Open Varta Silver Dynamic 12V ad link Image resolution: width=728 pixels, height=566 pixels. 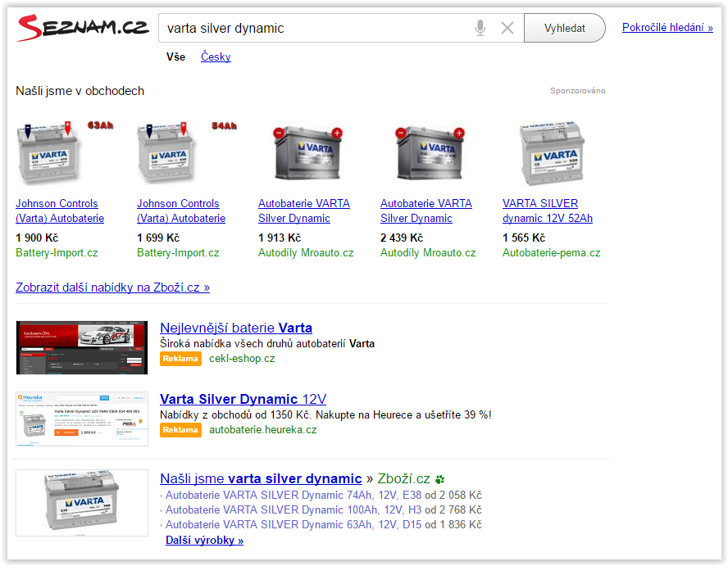243,399
